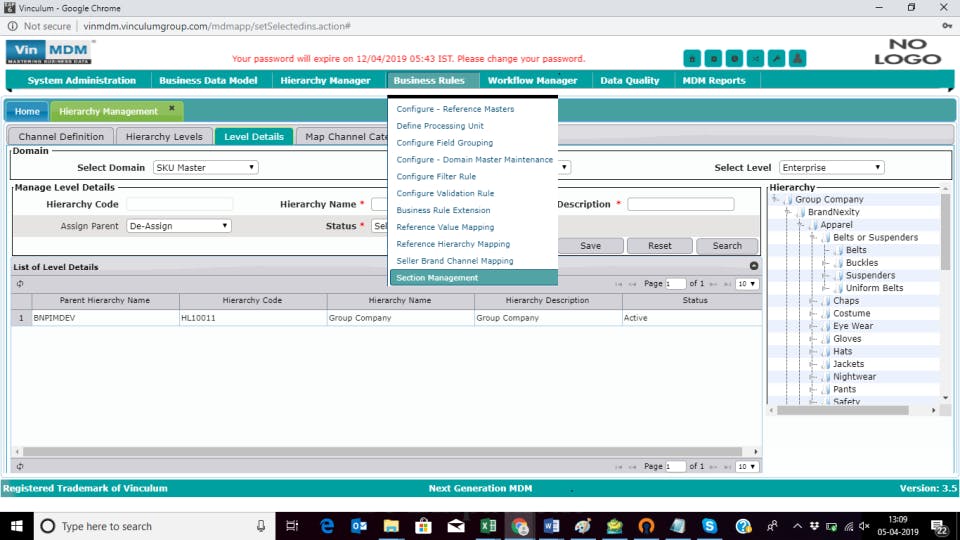Image resolution: width=960 pixels, height=540 pixels.
Task: Collapse the Apparel tree node
Action: click(801, 225)
